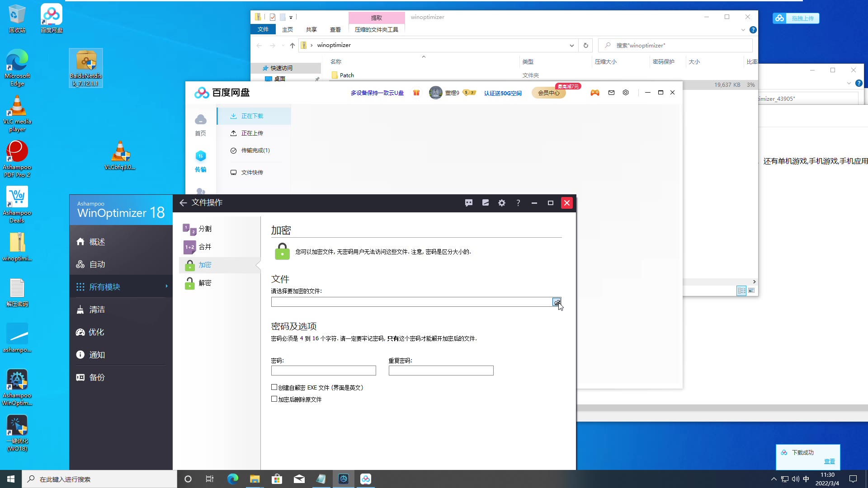This screenshot has height=488, width=868.
Task: Open 首页 home in Baidu Netdisk sidebar
Action: (x=200, y=125)
